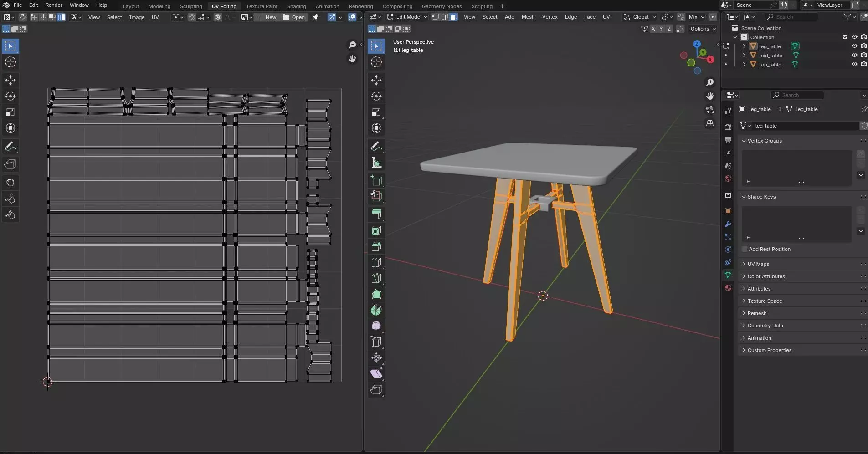Click the outliner Search field
The width and height of the screenshot is (868, 454).
coord(791,17)
